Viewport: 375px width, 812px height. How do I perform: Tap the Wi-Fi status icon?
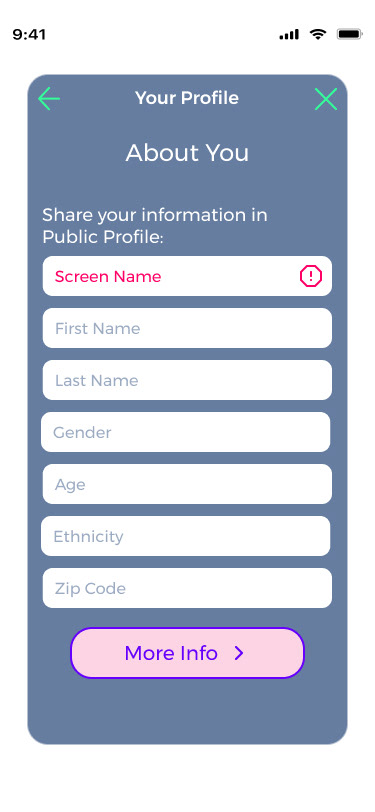[318, 34]
